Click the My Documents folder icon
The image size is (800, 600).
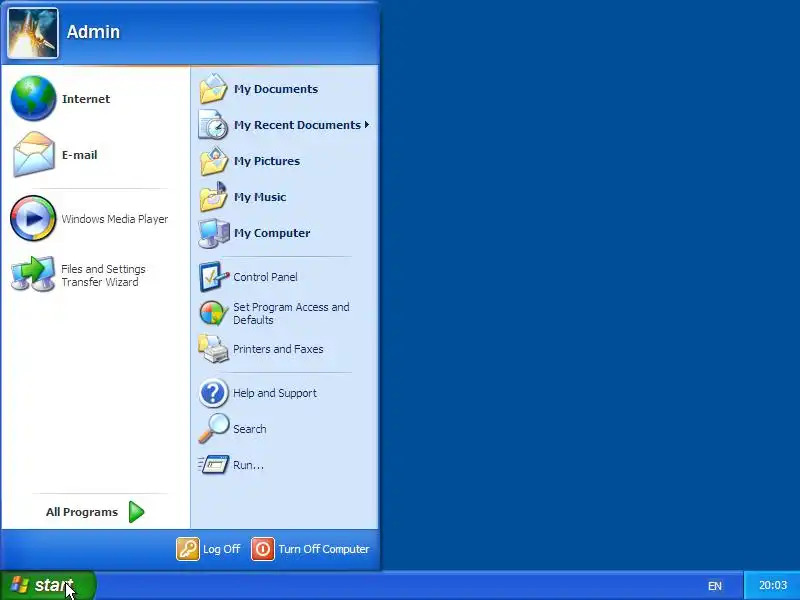213,89
